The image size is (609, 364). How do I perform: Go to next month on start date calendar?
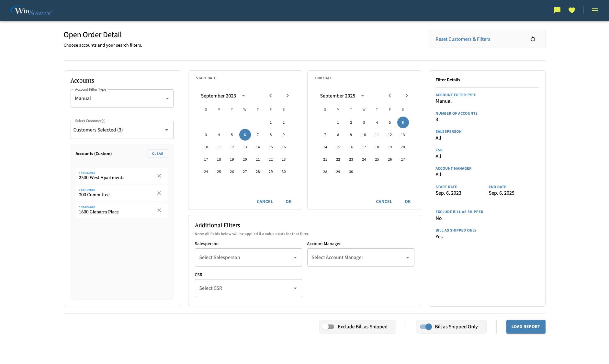(x=287, y=96)
